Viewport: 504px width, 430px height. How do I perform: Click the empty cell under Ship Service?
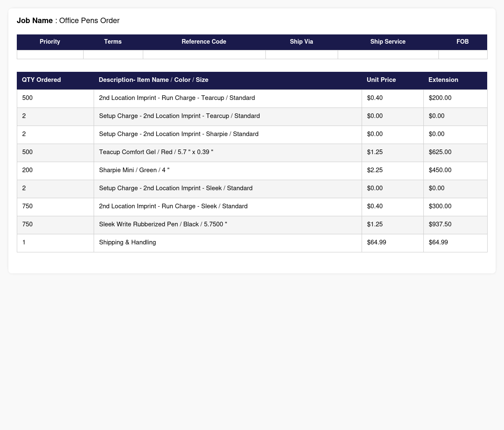[x=388, y=55]
